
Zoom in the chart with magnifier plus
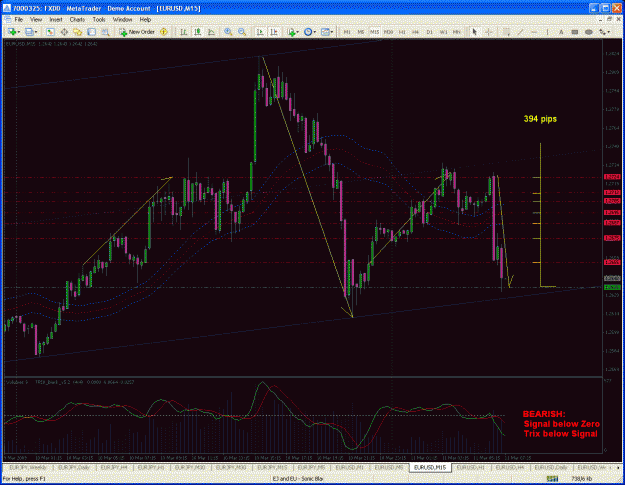coord(228,32)
